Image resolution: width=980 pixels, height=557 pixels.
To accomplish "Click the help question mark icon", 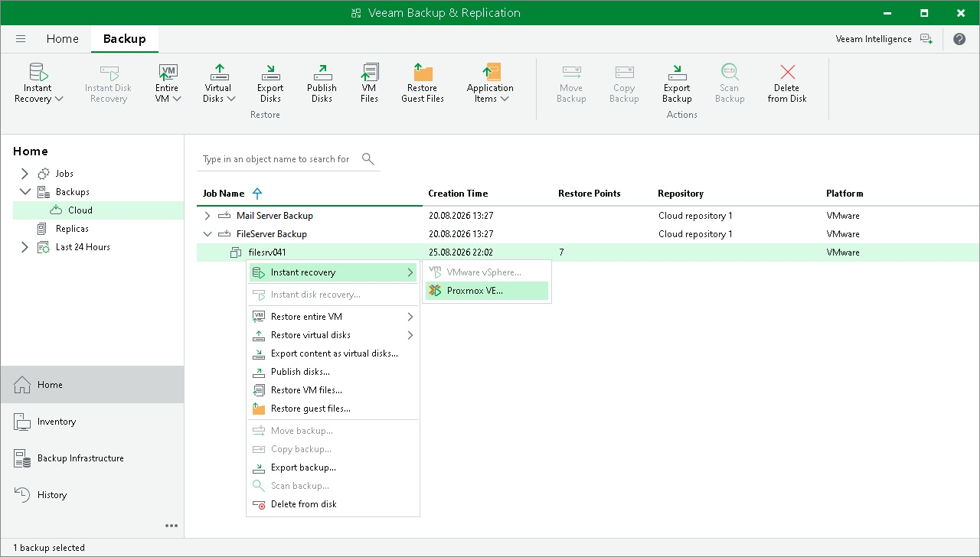I will [x=959, y=39].
